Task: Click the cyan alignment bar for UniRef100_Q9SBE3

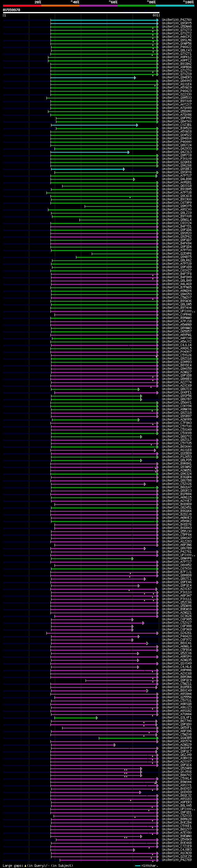Action: [x=88, y=169]
